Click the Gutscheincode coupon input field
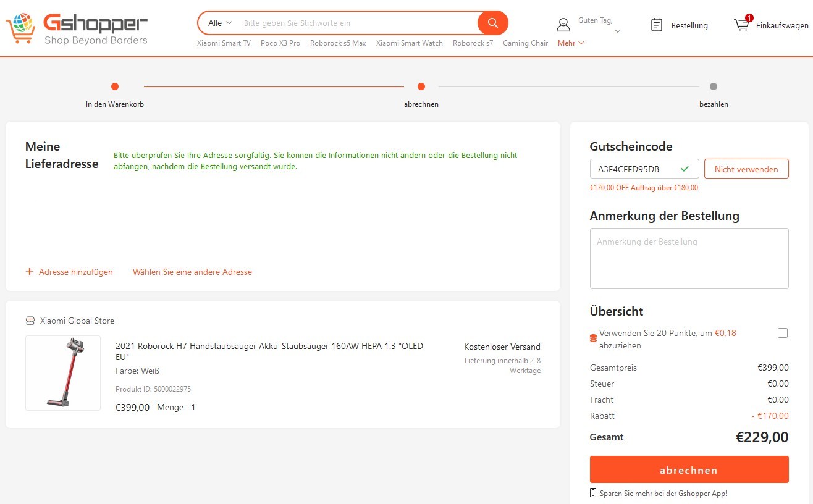The width and height of the screenshot is (813, 504). [x=644, y=169]
